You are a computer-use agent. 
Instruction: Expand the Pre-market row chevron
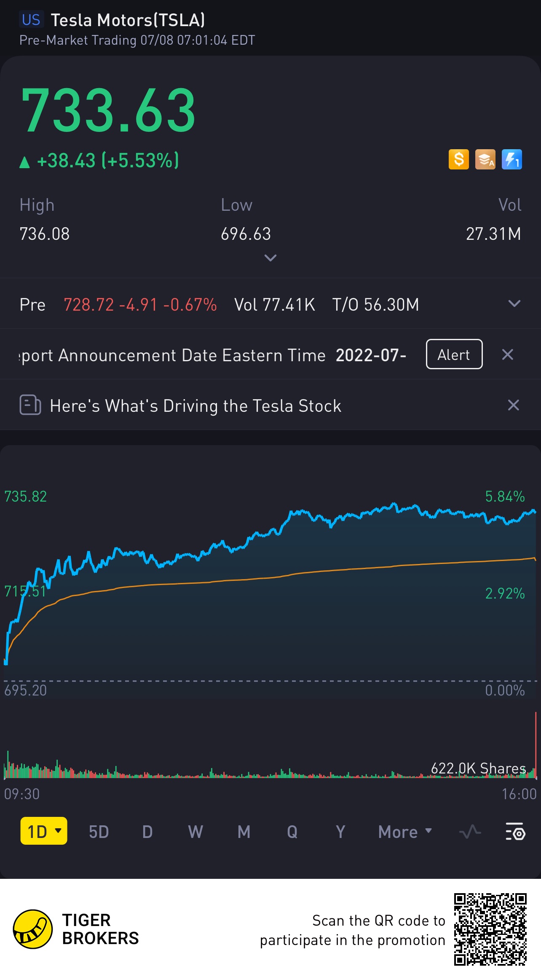point(514,304)
